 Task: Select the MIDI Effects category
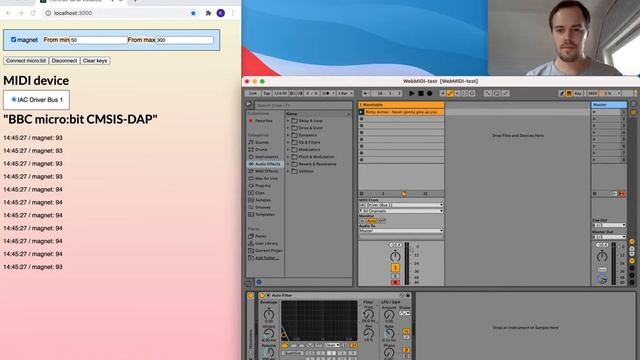[x=266, y=171]
